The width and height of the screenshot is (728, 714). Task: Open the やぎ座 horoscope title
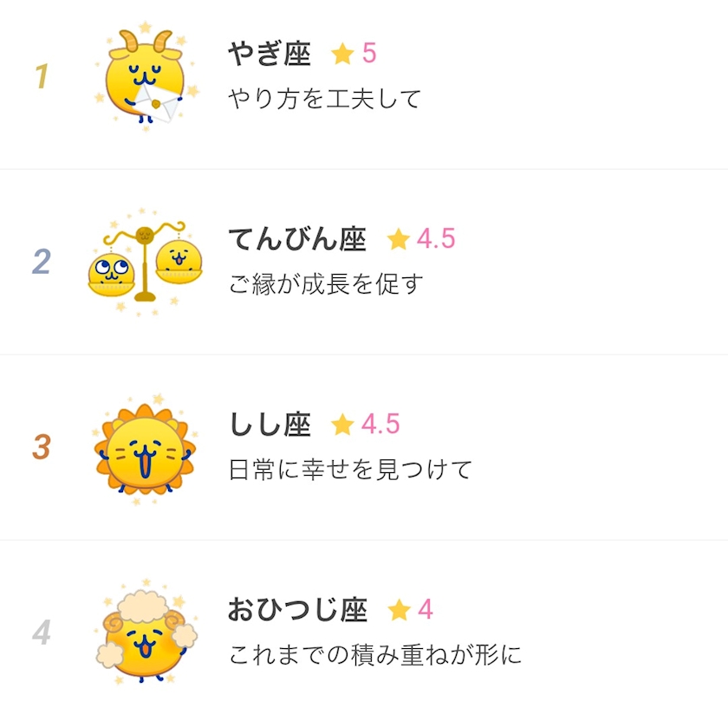point(270,54)
